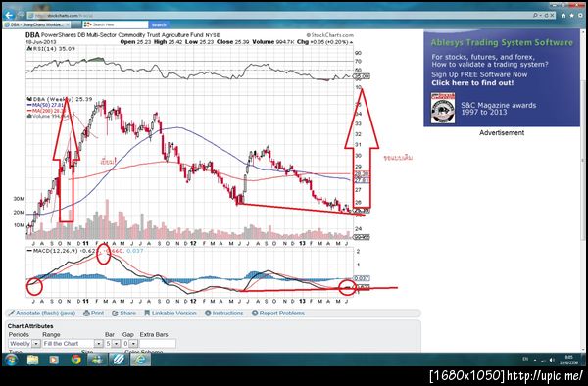Open the Gap dropdown showing 0
This screenshot has height=386, width=588.
[130, 343]
